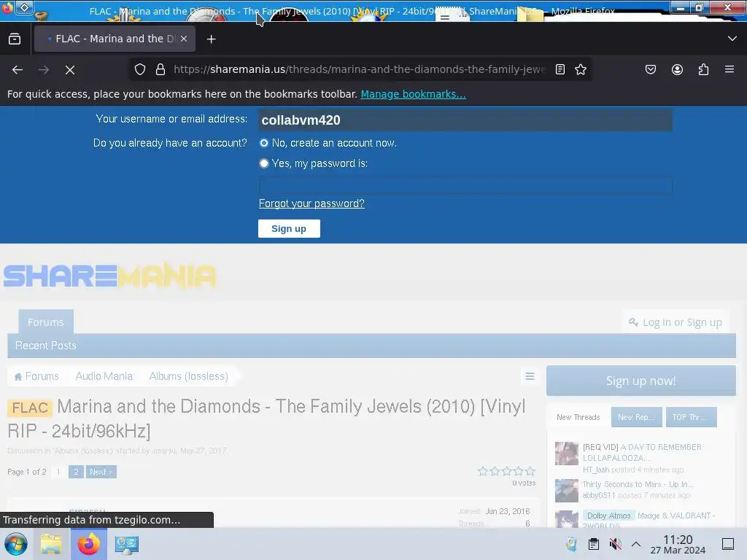Click the sharemania.us URL address bar

coord(360,69)
